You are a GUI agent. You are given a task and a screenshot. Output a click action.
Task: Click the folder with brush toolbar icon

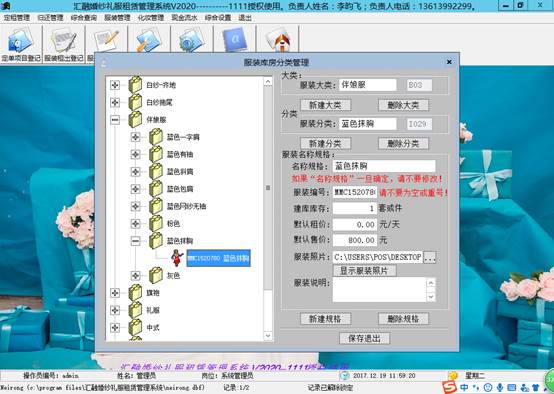(149, 40)
